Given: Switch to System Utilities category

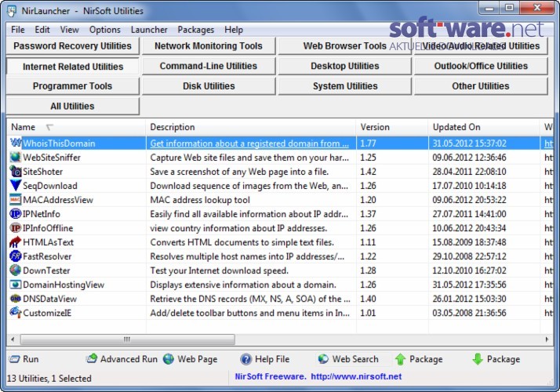Looking at the screenshot, I should tap(344, 86).
